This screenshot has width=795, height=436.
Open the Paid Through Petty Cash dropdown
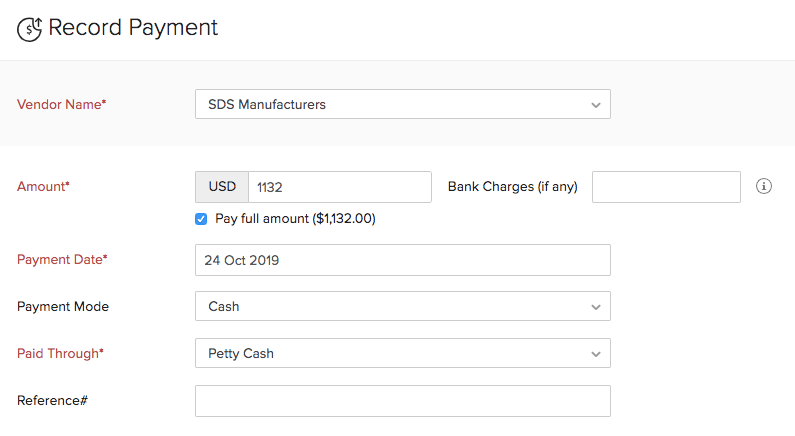point(402,353)
